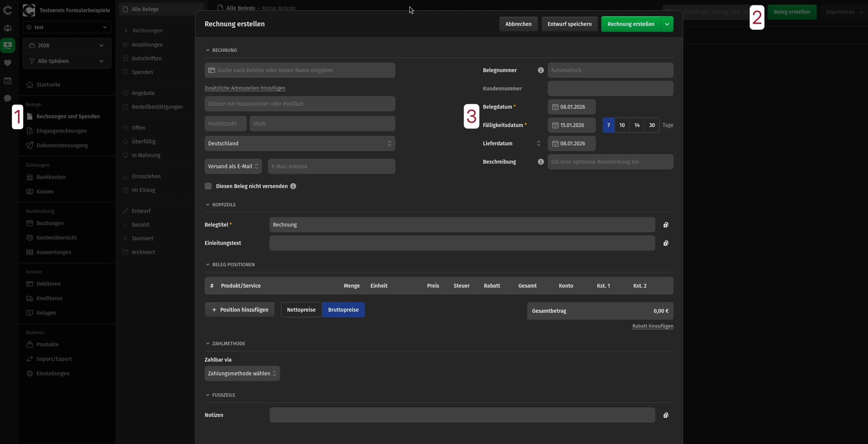Select Debitoren in the sidebar
868x444 pixels.
[x=48, y=284]
